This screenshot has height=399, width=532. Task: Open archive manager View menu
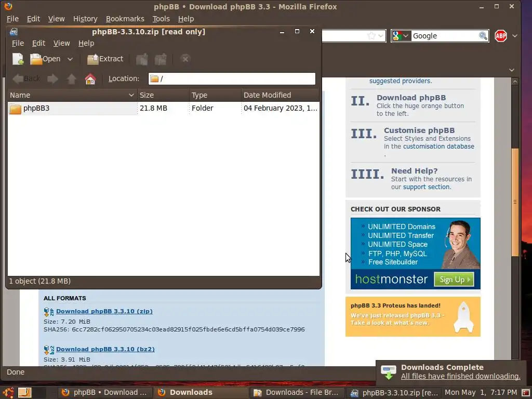[x=61, y=43]
